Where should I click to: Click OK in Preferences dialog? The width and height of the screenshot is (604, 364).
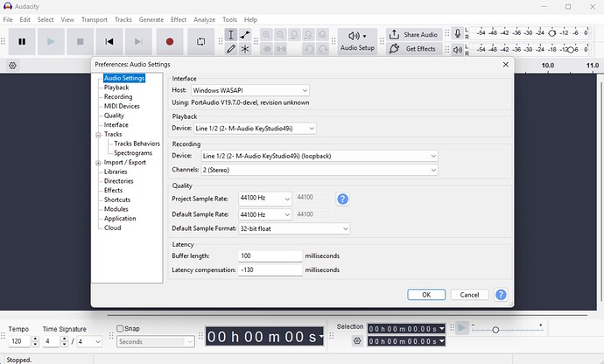(x=426, y=295)
